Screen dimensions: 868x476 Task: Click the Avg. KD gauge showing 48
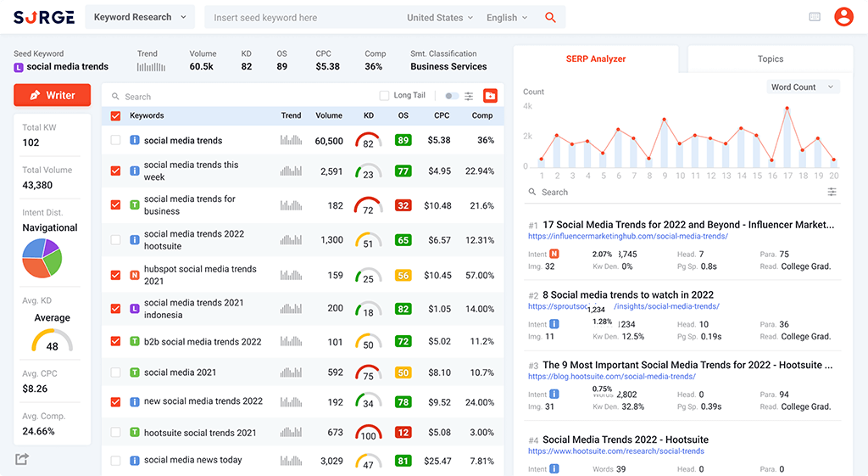[52, 340]
